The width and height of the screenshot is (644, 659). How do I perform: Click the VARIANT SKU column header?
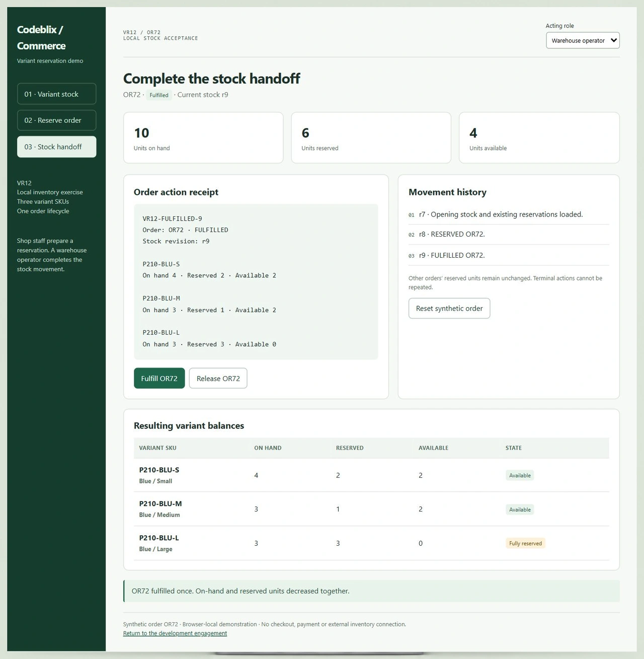pyautogui.click(x=157, y=448)
